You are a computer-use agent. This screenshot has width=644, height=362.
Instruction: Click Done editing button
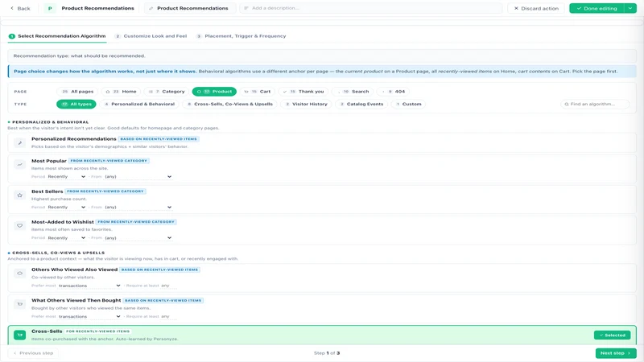[597, 8]
